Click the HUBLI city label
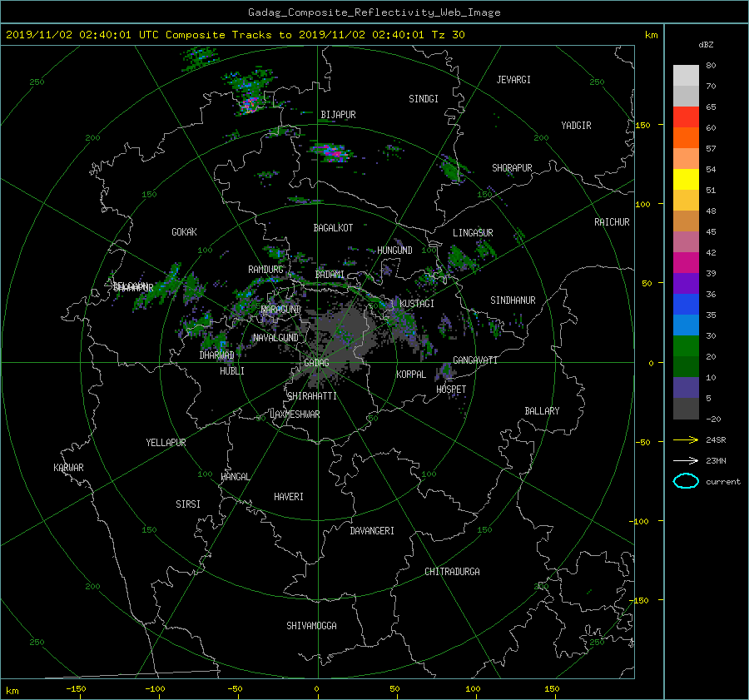The image size is (749, 700). point(231,370)
